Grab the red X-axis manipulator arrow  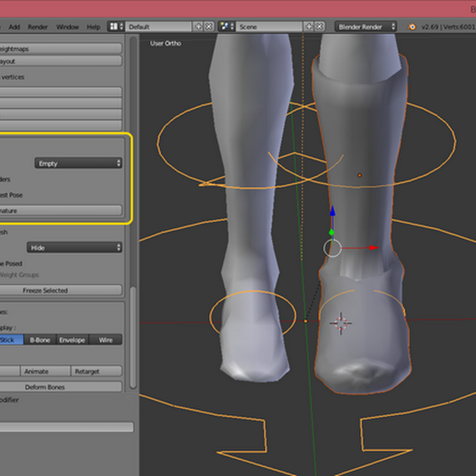(x=374, y=248)
